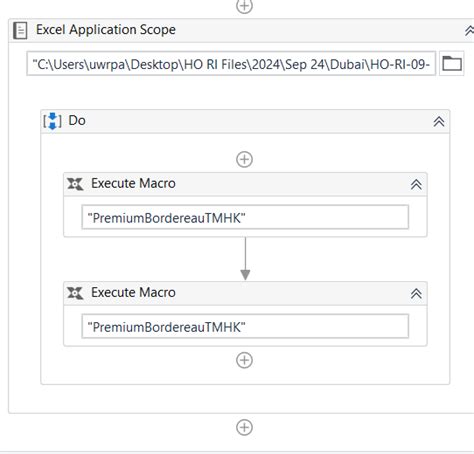Click the first Execute Macro activity icon
Image resolution: width=474 pixels, height=454 pixels.
[x=75, y=184]
